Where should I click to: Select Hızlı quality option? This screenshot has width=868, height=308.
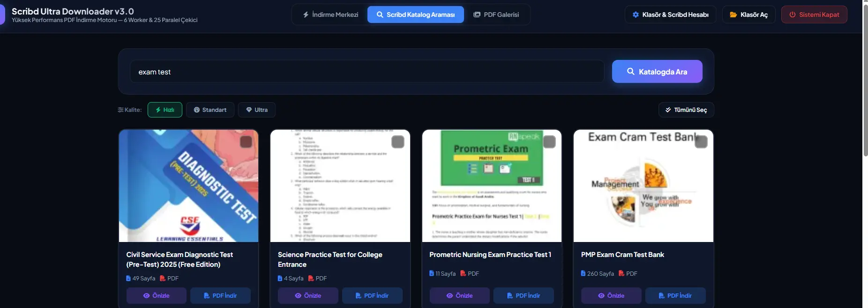[165, 110]
